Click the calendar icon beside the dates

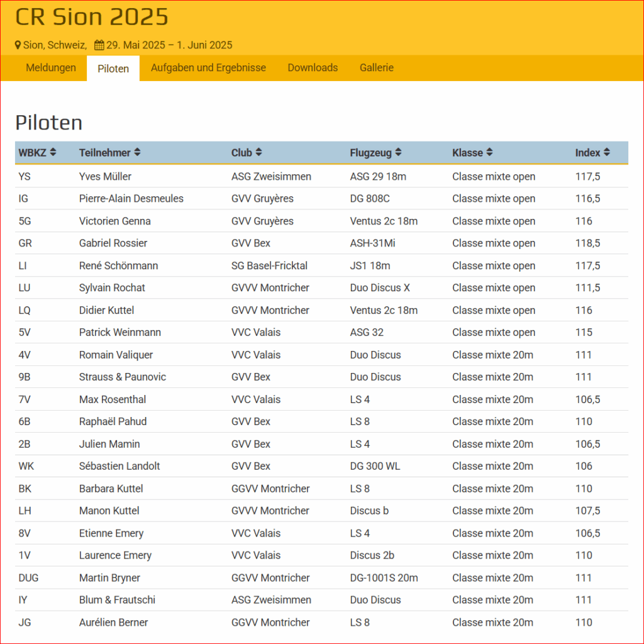(x=99, y=45)
